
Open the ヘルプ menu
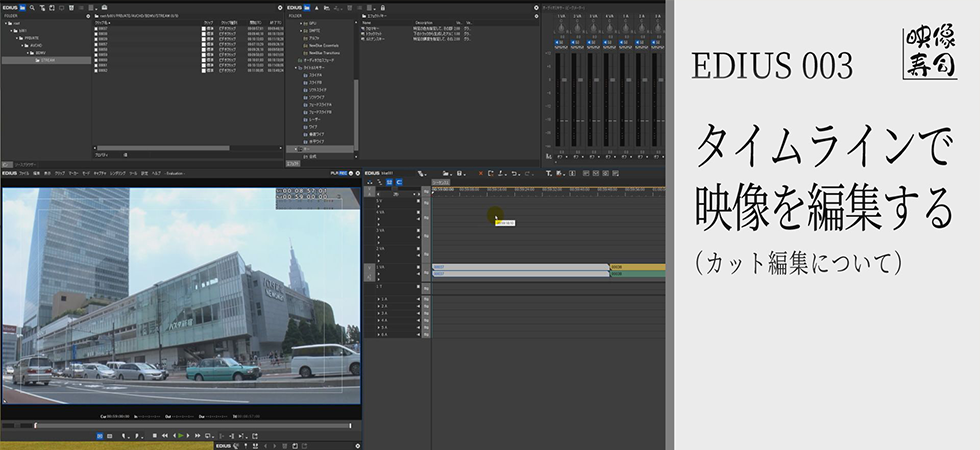(156, 173)
